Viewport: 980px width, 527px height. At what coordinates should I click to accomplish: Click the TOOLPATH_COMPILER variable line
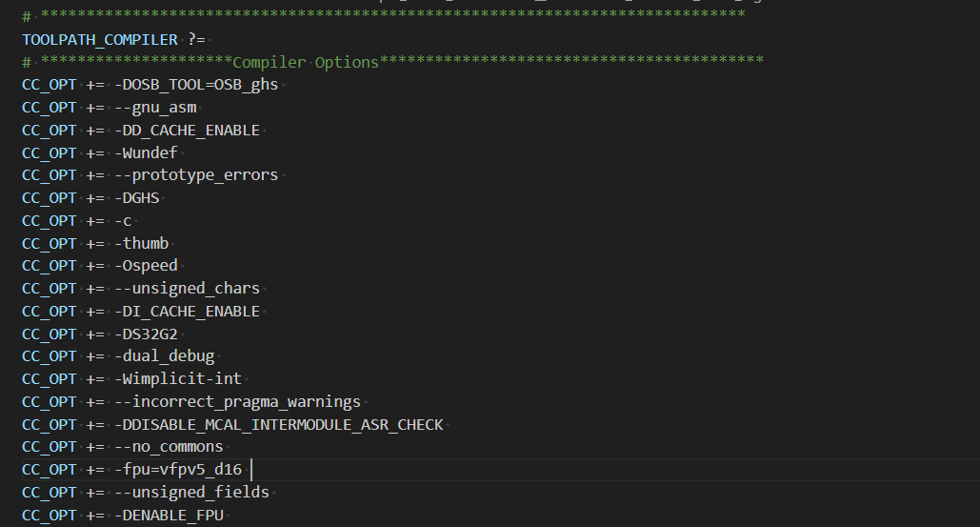pos(113,40)
